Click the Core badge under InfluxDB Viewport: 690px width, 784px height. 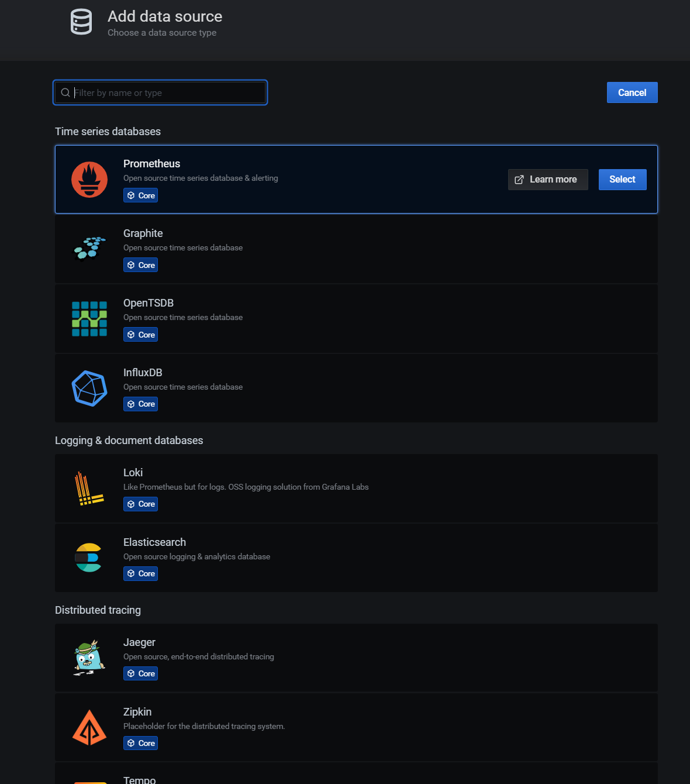140,404
